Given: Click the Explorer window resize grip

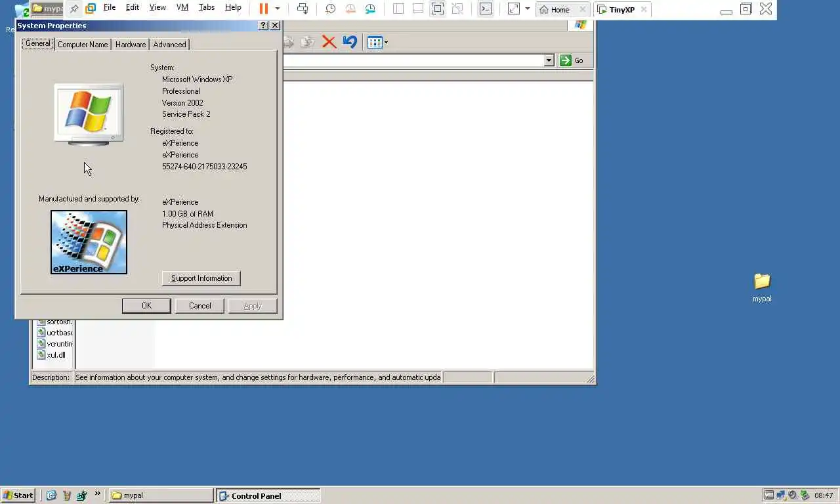Looking at the screenshot, I should pos(590,379).
